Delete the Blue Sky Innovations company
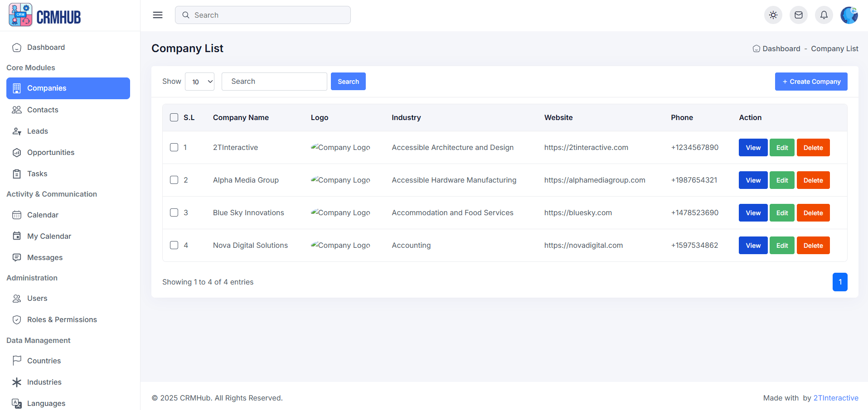The image size is (868, 410). [813, 213]
